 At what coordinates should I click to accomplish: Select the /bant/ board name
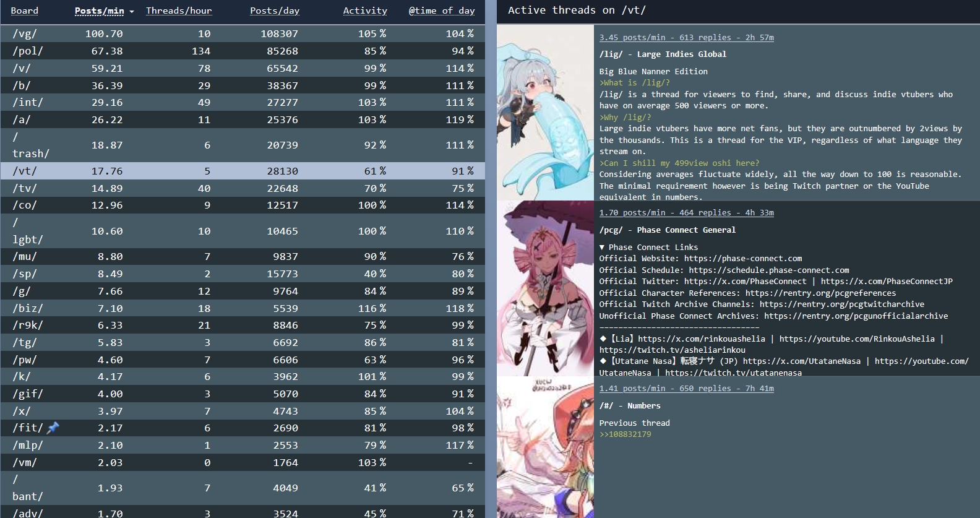tap(28, 488)
